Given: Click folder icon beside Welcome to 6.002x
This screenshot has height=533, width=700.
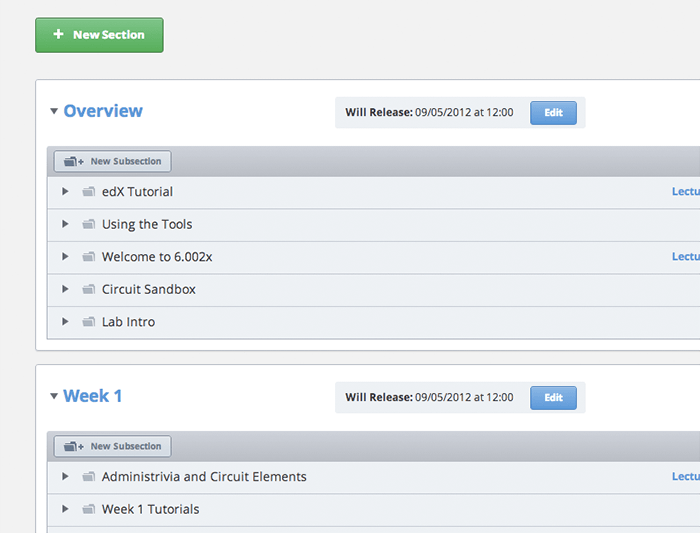Looking at the screenshot, I should tap(88, 257).
